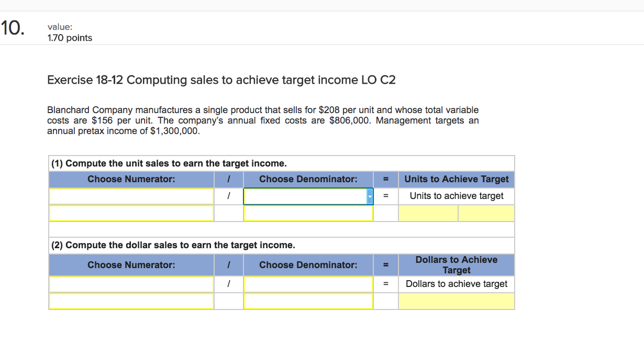The height and width of the screenshot is (354, 644).
Task: Click part 2 'Choose Denominator:' header
Action: coord(308,265)
